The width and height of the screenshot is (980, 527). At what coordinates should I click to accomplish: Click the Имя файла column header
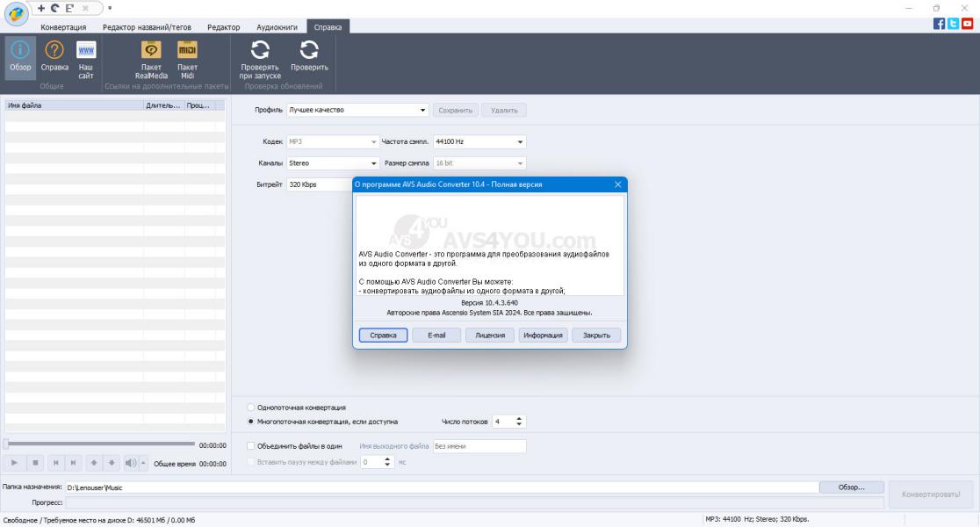[75, 105]
